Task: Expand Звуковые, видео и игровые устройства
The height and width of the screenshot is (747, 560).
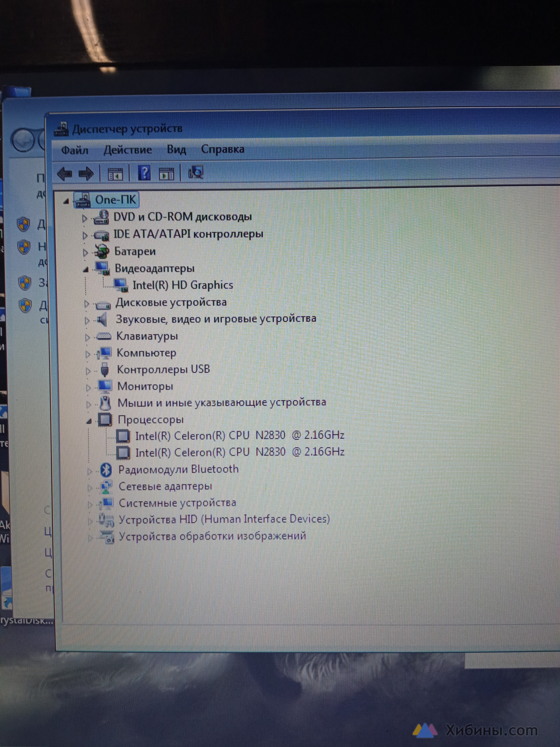Action: click(87, 320)
